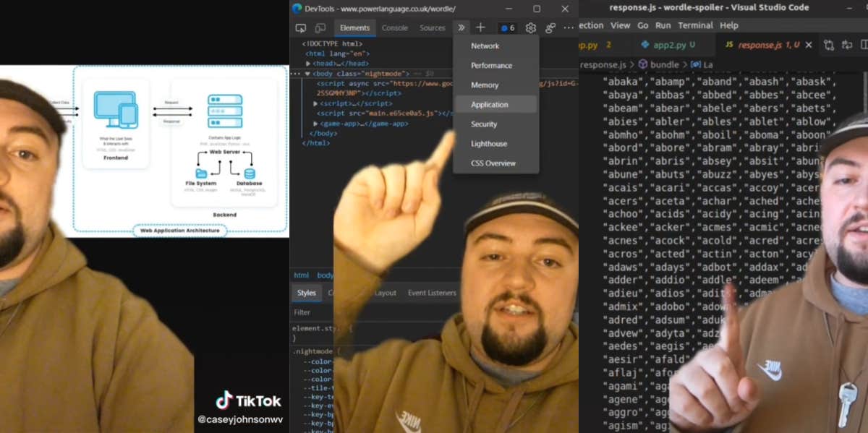Click the word "abbed" in the editor
This screenshot has width=868, height=433.
tap(718, 95)
